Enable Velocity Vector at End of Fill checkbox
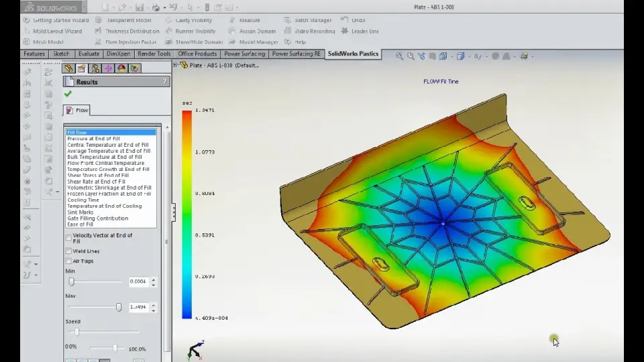644x362 pixels. click(x=68, y=237)
